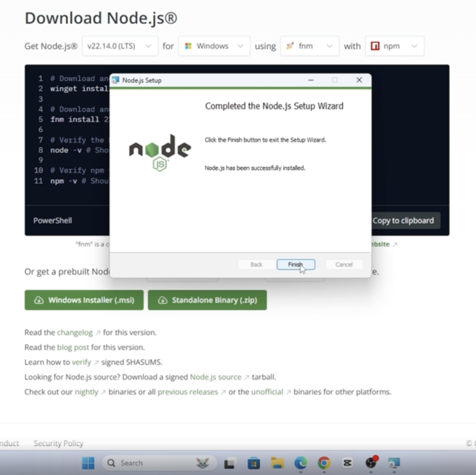Open the unofficial binaries link
This screenshot has width=476, height=475.
pos(267,392)
